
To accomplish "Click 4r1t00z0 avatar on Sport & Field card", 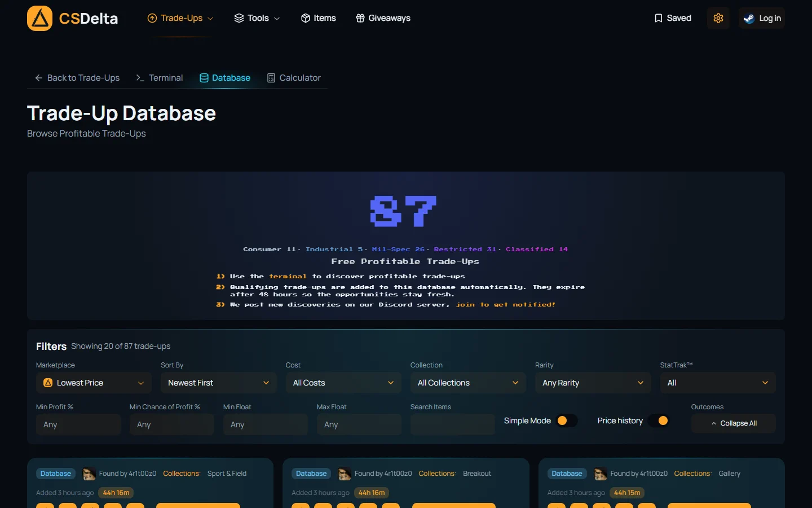I will pyautogui.click(x=89, y=474).
